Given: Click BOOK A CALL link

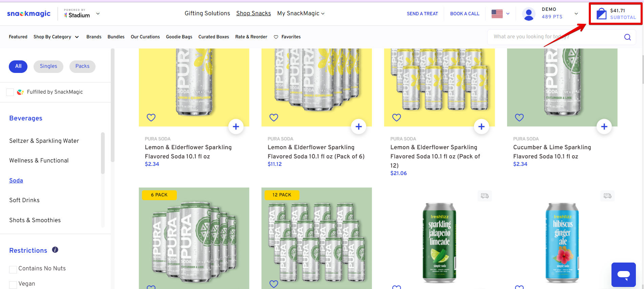Looking at the screenshot, I should coord(465,14).
